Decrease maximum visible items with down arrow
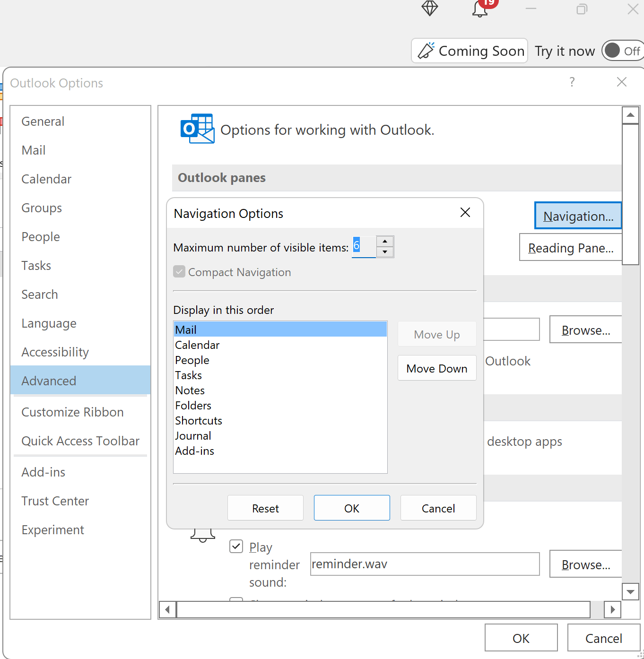Screen dimensions: 644x659 385,252
